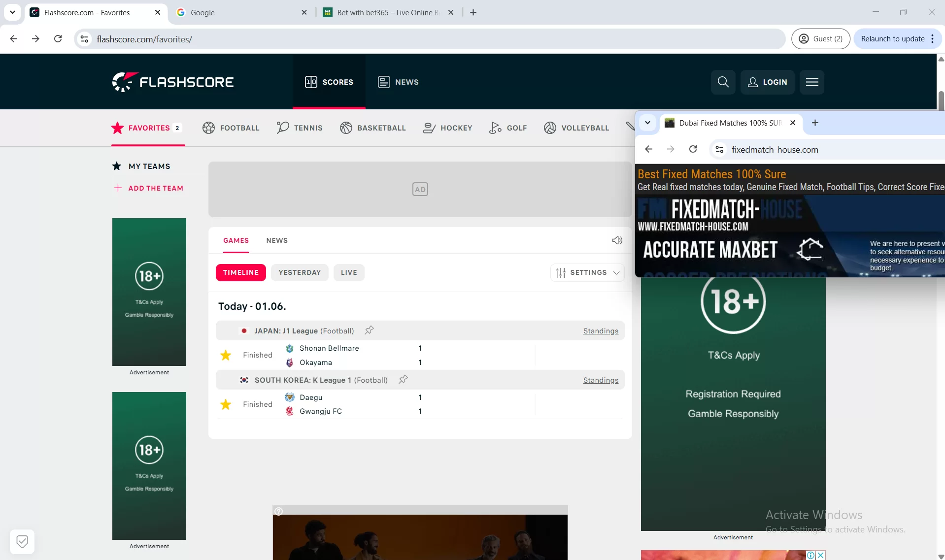Click the sound speaker icon

(617, 240)
